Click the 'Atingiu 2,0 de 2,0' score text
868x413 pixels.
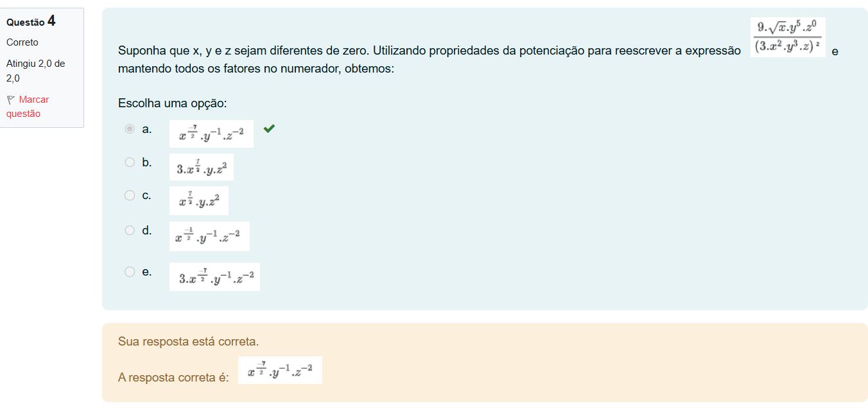[35, 71]
